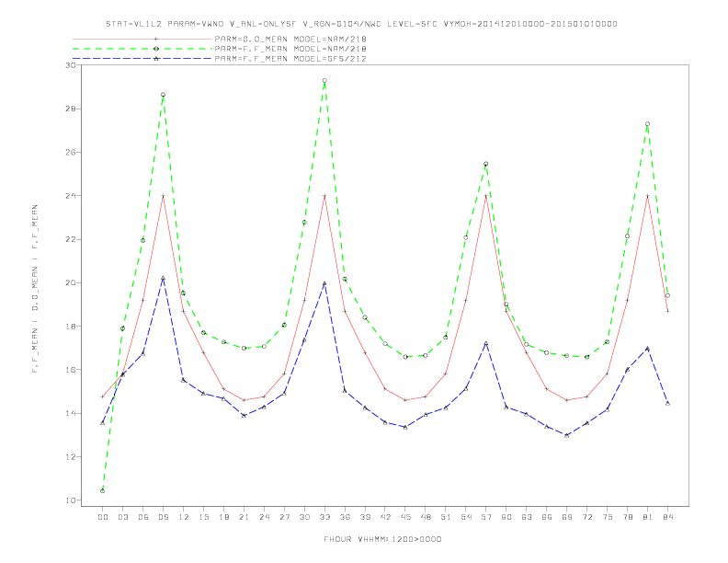
Task: Click x-axis tick label 45
Action: [x=405, y=517]
